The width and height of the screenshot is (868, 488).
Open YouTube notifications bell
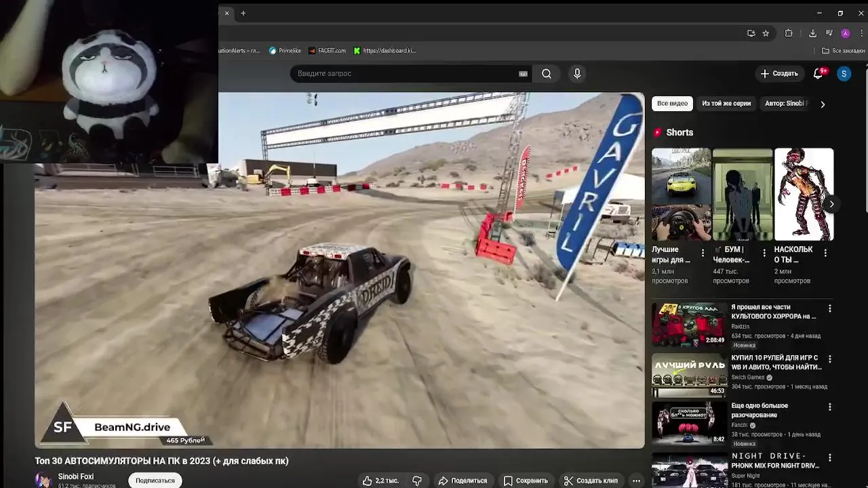tap(818, 73)
